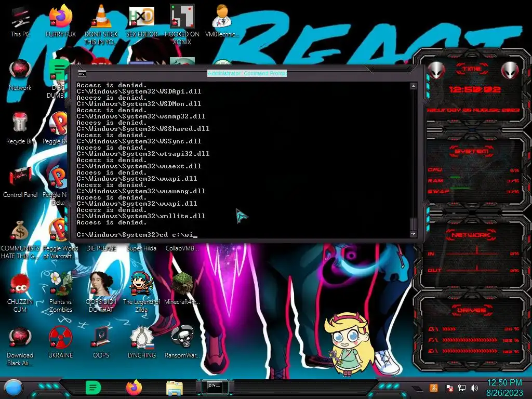This screenshot has width=532, height=399.
Task: Open the LYNCHING noose icon
Action: 141,343
